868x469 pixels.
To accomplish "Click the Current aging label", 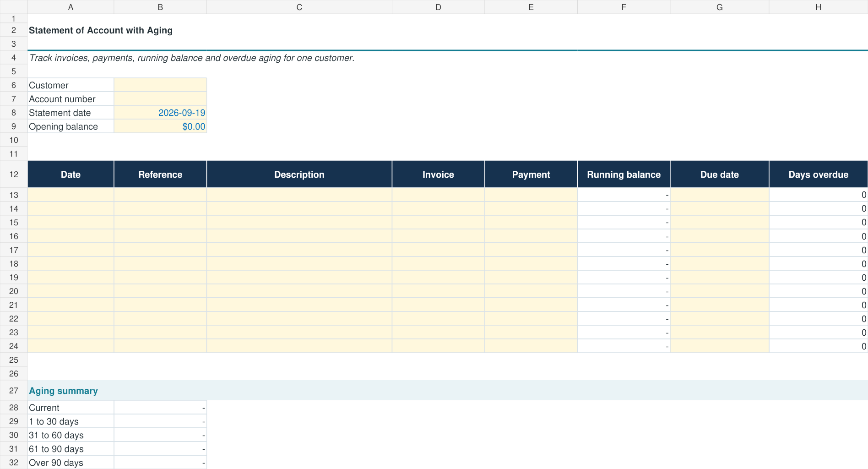I will [44, 408].
